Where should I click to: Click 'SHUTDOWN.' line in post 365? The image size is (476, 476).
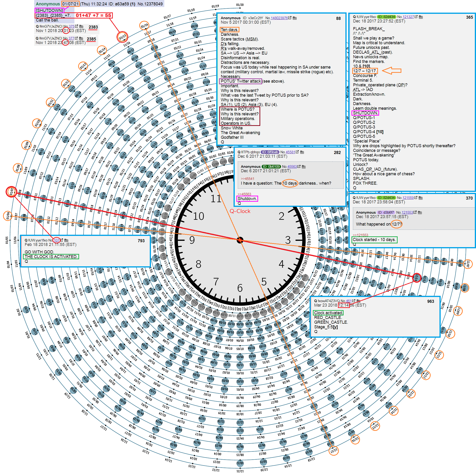coord(365,113)
